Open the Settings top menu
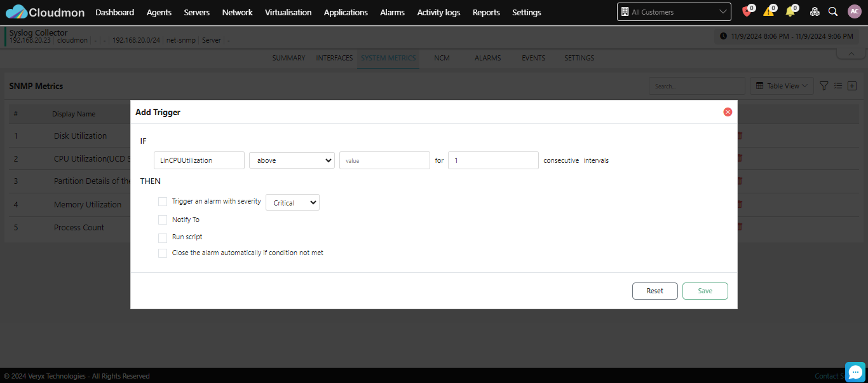 527,12
